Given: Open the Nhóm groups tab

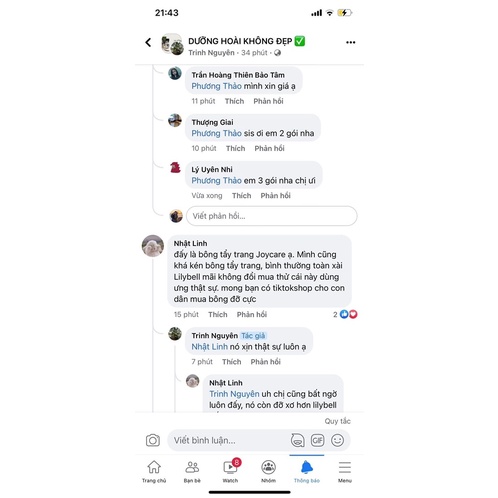Looking at the screenshot, I should click(x=268, y=471).
